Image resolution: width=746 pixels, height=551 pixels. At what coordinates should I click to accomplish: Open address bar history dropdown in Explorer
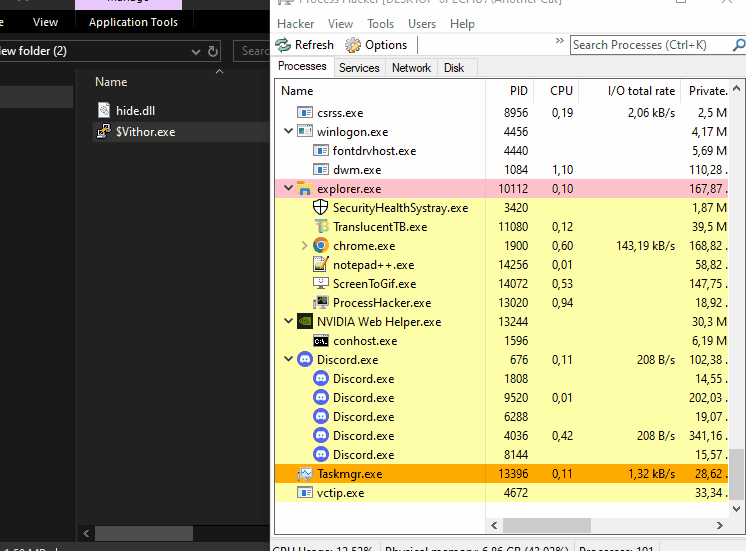point(194,51)
